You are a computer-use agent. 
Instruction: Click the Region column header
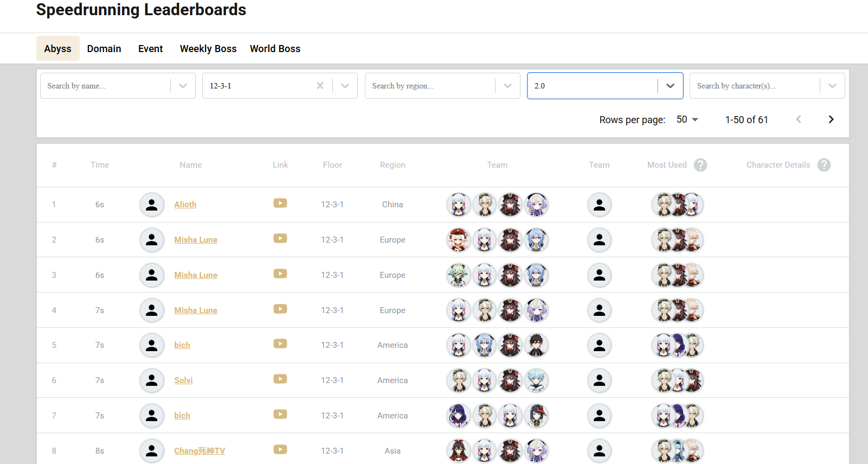click(393, 165)
